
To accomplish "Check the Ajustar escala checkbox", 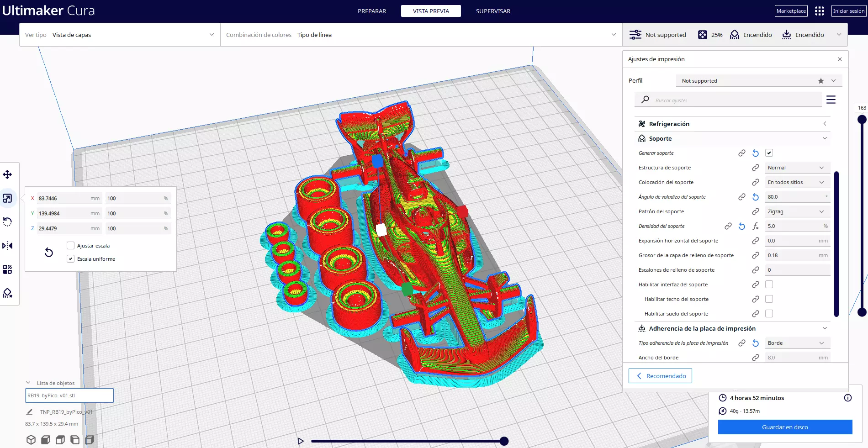I will 70,246.
